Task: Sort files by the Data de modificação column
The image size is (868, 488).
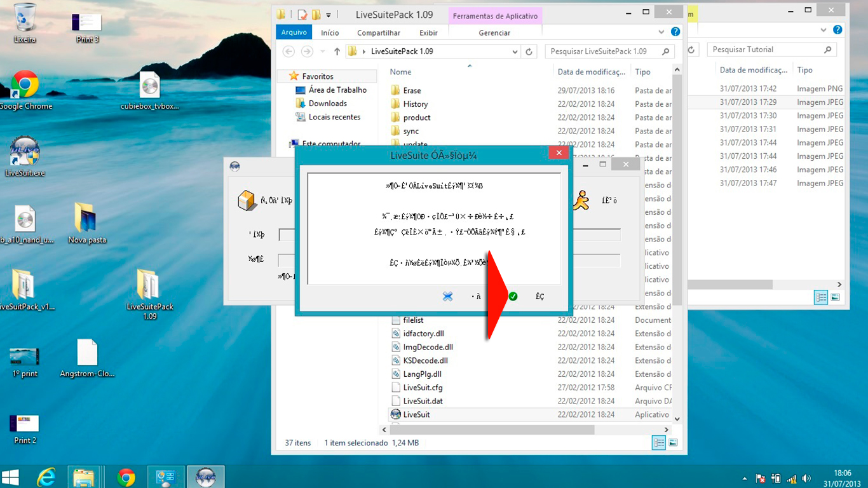Action: click(592, 72)
